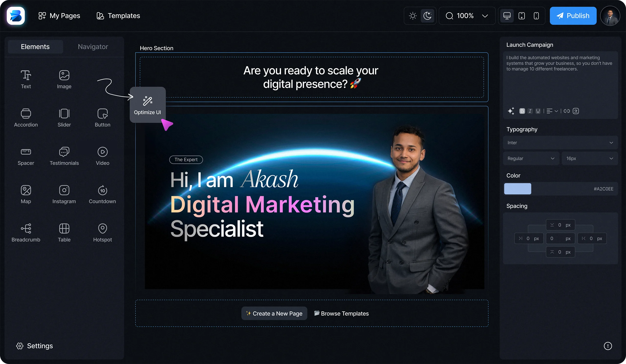Switch to the Navigator tab
This screenshot has width=626, height=364.
click(93, 47)
